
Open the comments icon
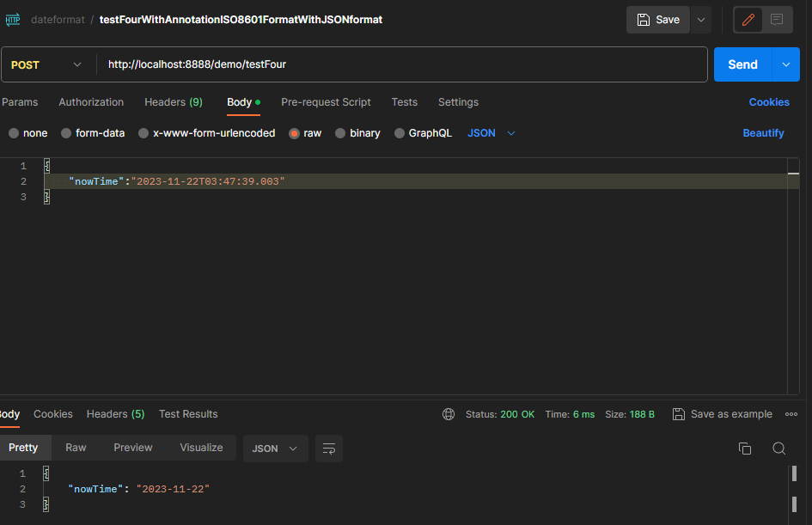coord(777,20)
